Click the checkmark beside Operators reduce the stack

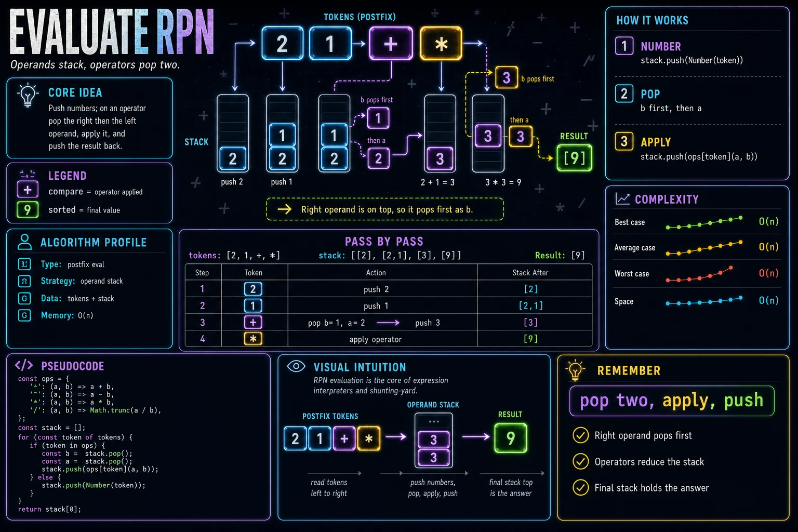click(580, 461)
